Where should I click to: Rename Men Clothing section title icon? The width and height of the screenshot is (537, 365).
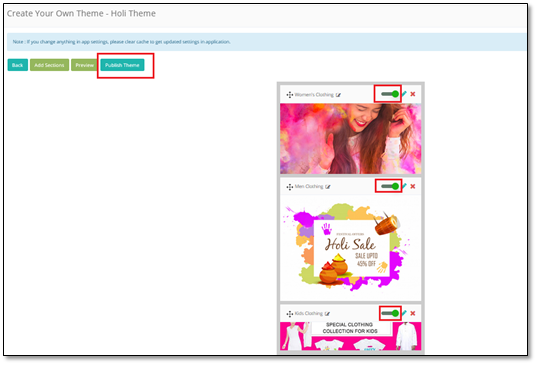pyautogui.click(x=328, y=187)
